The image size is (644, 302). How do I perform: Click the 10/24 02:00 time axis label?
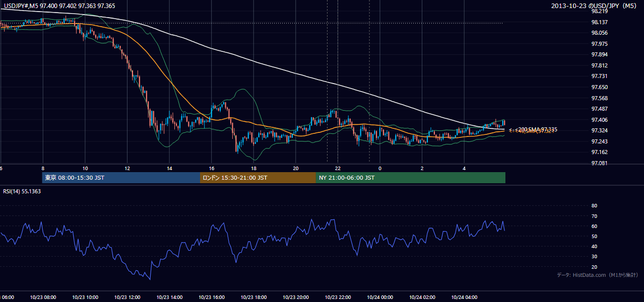[422, 297]
